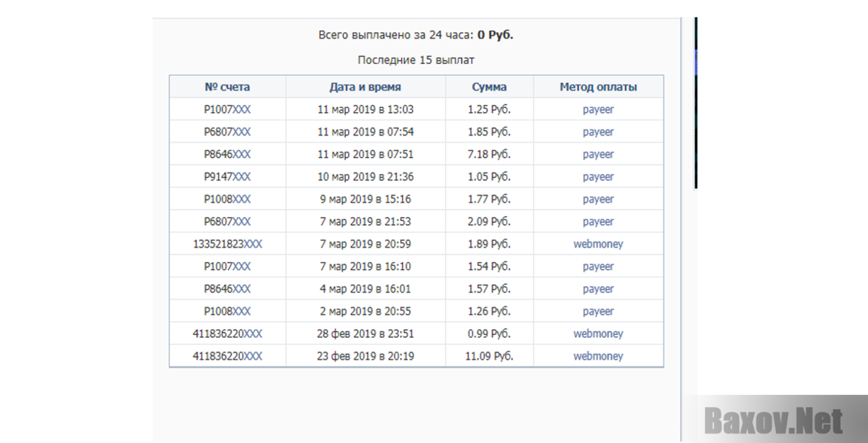Image resolution: width=868 pixels, height=443 pixels.
Task: Open payeer link in the 1.77 Руб. row
Action: click(x=599, y=199)
